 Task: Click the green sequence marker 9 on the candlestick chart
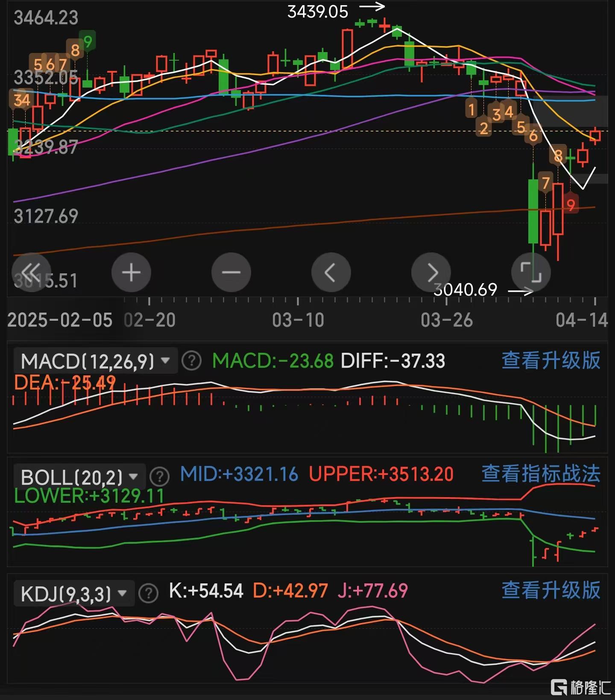[88, 42]
